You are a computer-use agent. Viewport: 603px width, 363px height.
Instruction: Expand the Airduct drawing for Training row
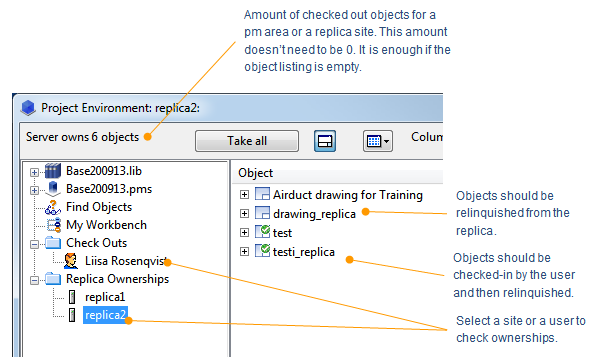point(244,195)
